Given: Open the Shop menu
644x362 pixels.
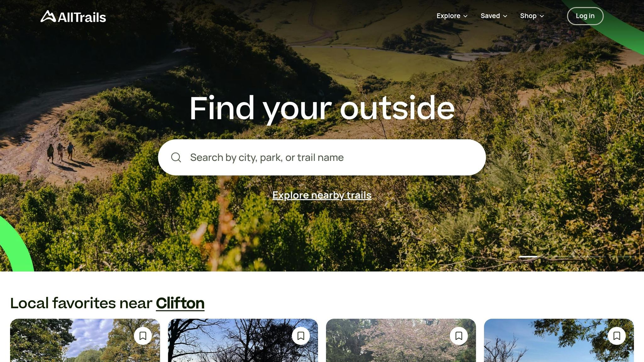Looking at the screenshot, I should pyautogui.click(x=532, y=16).
